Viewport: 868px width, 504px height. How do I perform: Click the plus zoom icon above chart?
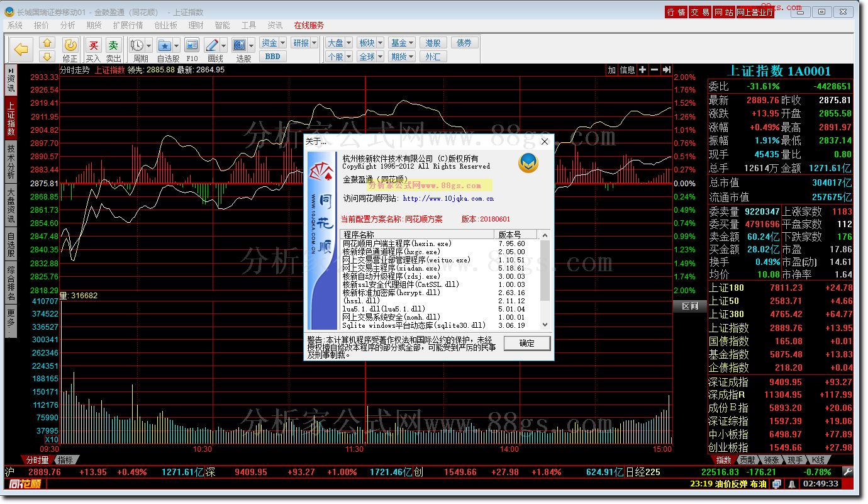tap(643, 70)
